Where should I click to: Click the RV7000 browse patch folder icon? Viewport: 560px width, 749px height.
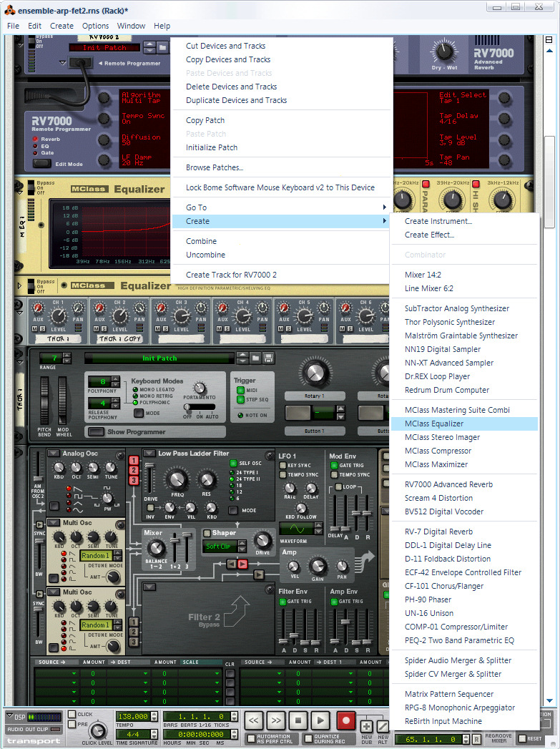(x=163, y=47)
